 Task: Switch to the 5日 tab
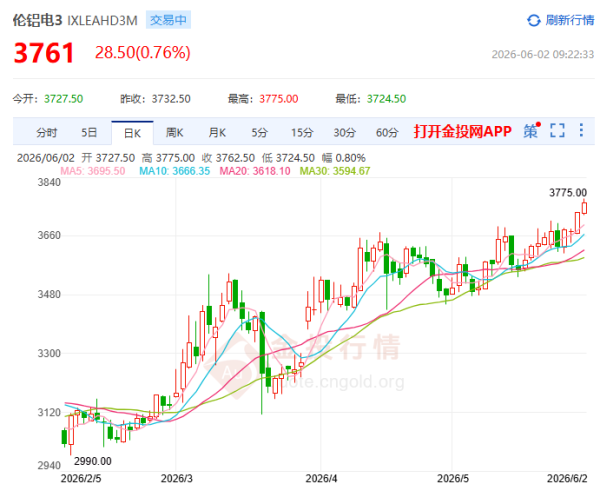(89, 133)
